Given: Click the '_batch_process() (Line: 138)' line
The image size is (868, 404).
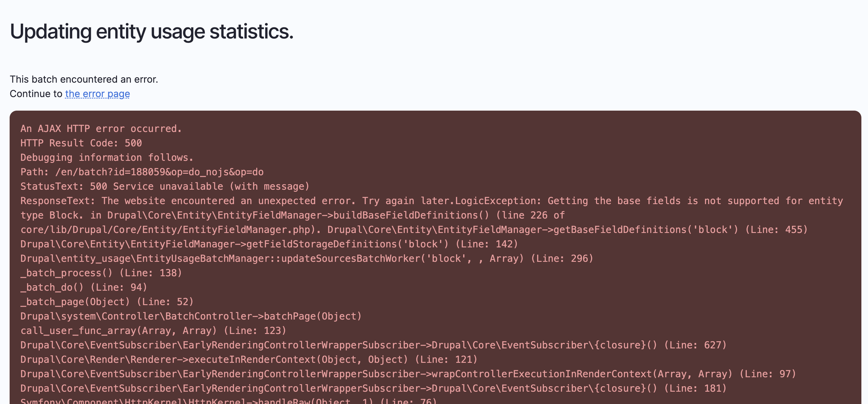Looking at the screenshot, I should tap(101, 273).
